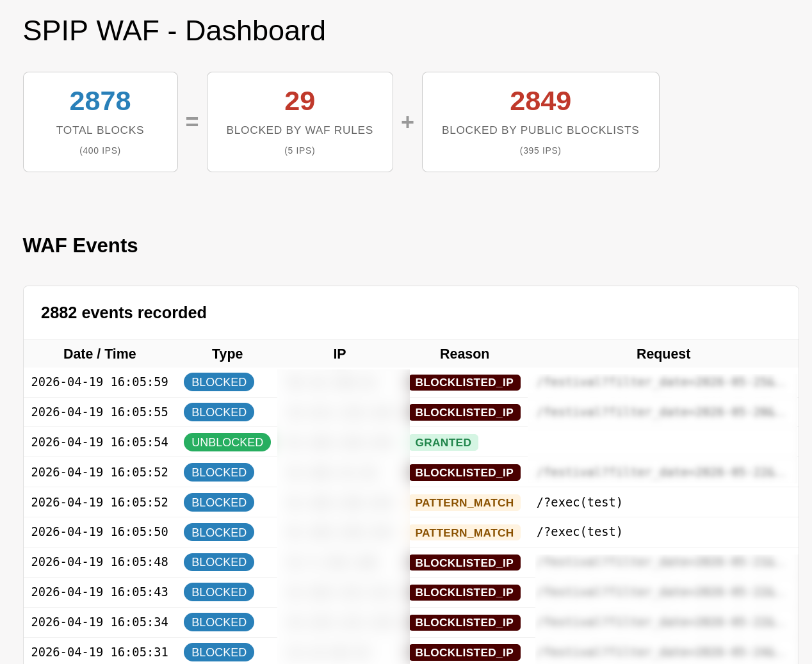Click the green UNBLOCKED type badge
The height and width of the screenshot is (664, 812).
click(227, 442)
